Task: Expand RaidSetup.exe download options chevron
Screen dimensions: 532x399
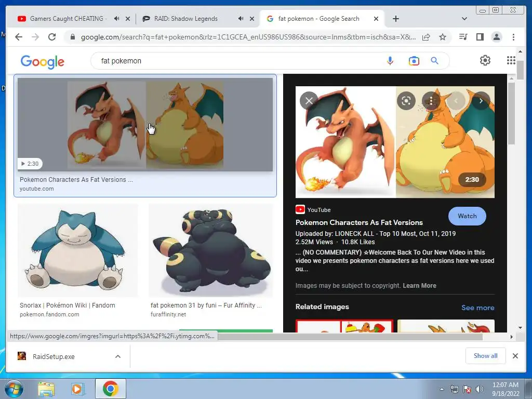Action: [118, 356]
